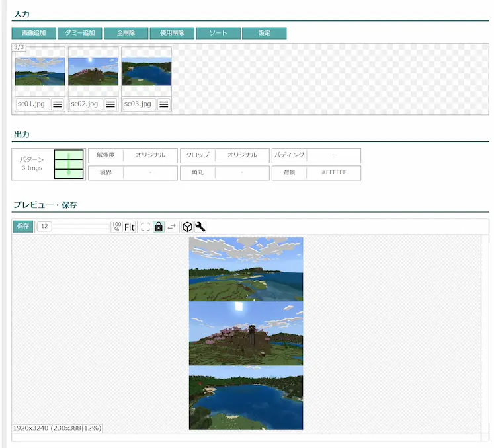The width and height of the screenshot is (494, 448).
Task: Click the ダミー追加 button
Action: 80,33
